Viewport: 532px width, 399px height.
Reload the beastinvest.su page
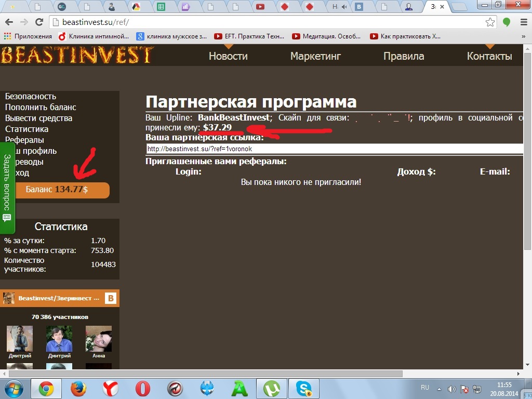(x=39, y=22)
